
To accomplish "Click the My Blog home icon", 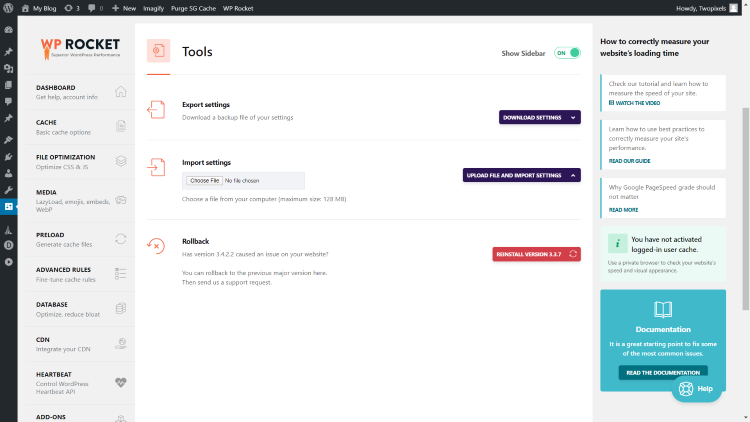I will pos(25,8).
